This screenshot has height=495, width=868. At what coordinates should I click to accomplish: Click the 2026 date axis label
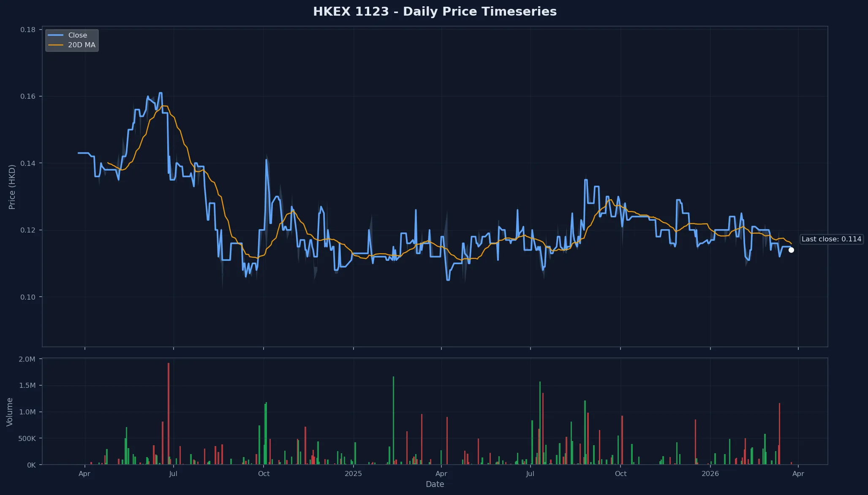[x=710, y=473]
